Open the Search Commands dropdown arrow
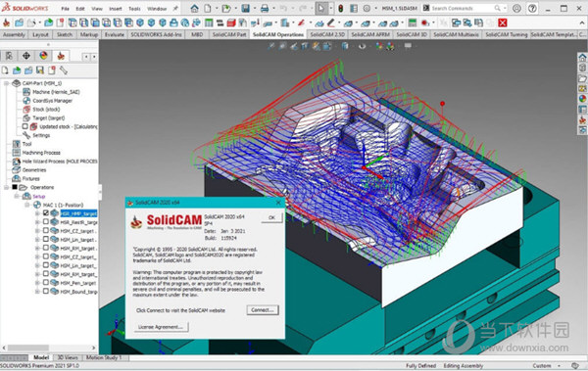 (x=505, y=8)
